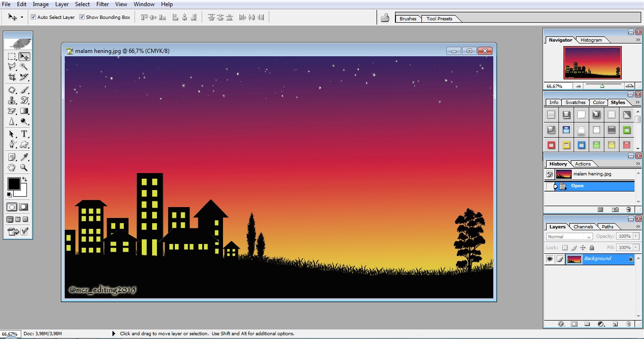Select the Custom Shape tool
Screen dimensions: 644x339
tap(24, 145)
